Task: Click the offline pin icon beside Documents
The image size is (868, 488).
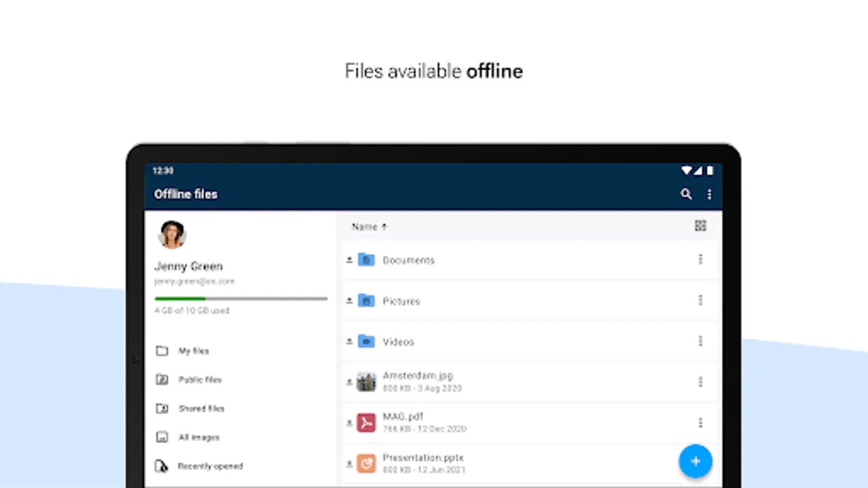Action: tap(349, 260)
